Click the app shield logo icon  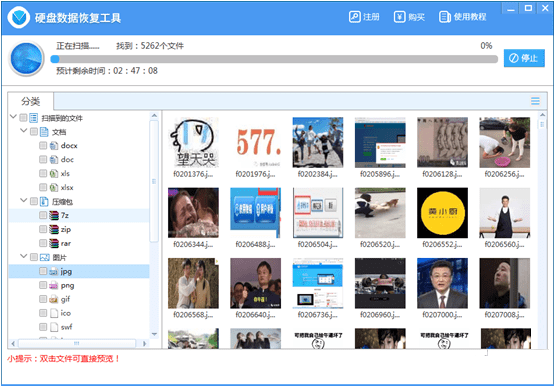tap(19, 17)
